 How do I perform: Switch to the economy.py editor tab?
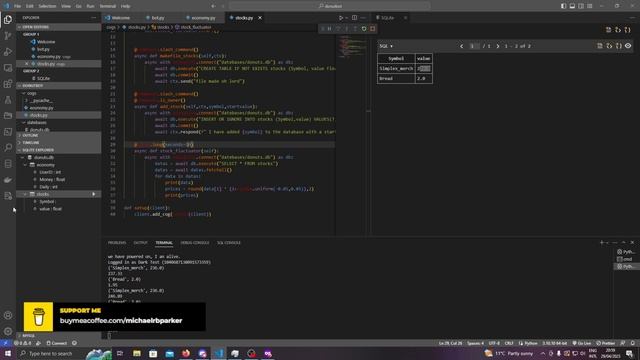[x=203, y=18]
